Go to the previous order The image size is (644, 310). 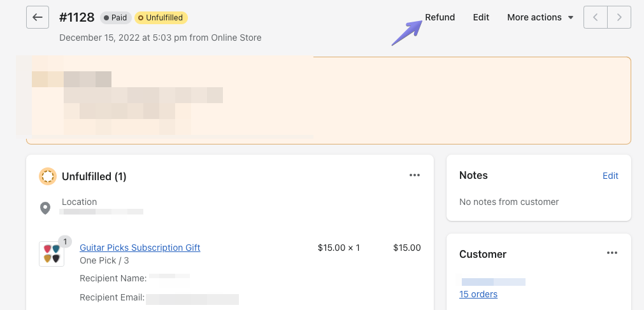[596, 17]
